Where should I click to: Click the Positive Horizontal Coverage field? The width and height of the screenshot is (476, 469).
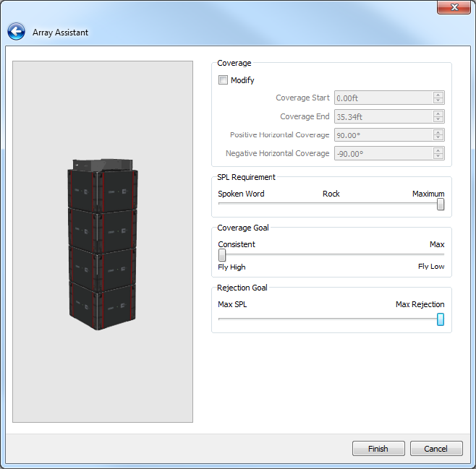383,135
